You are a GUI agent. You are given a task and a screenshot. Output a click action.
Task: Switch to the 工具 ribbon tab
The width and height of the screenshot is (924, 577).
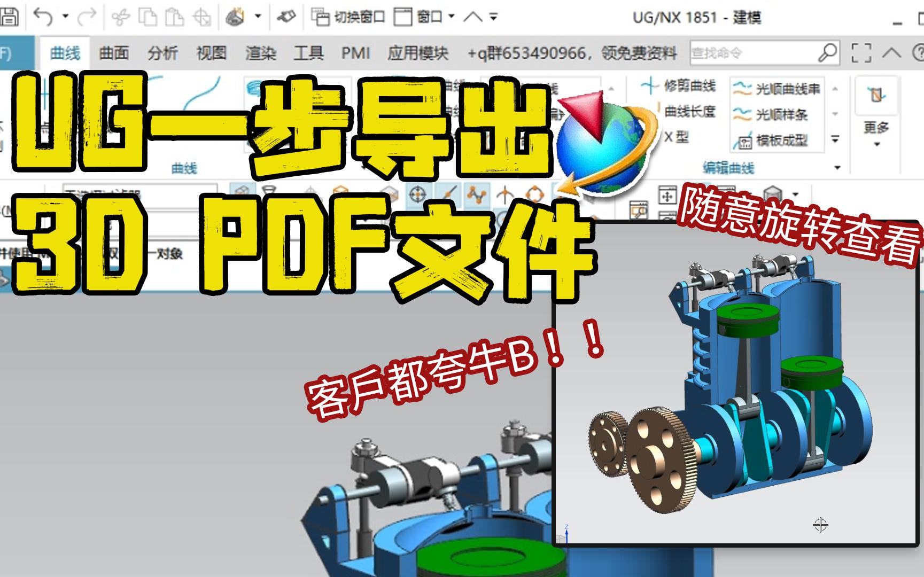tap(308, 53)
